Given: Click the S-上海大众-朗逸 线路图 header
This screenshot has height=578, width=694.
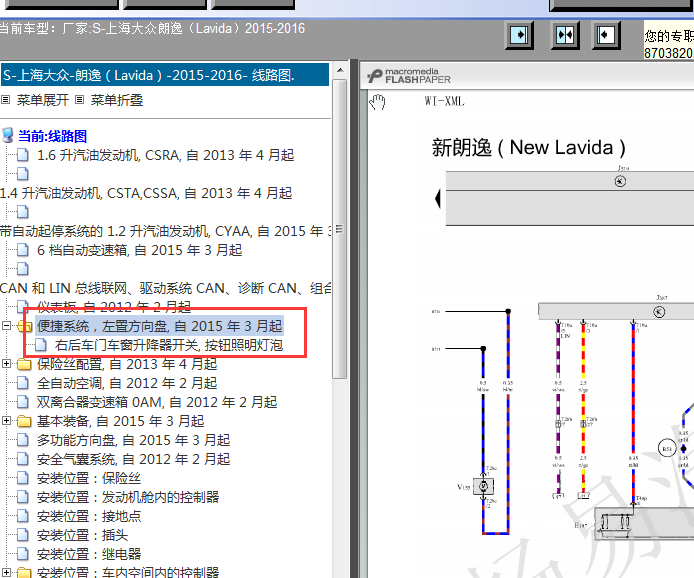Looking at the screenshot, I should (165, 75).
